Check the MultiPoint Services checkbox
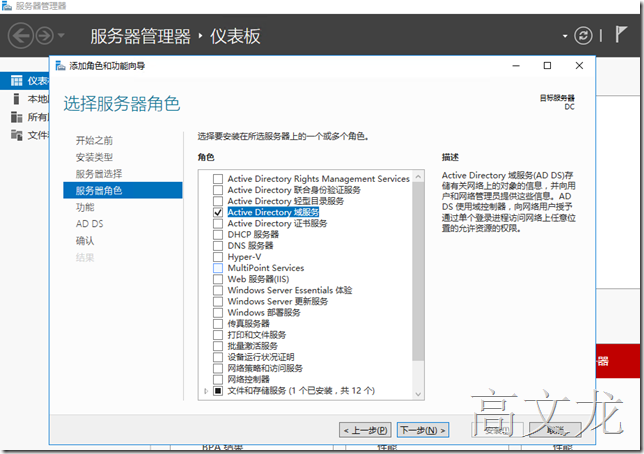 tap(218, 268)
